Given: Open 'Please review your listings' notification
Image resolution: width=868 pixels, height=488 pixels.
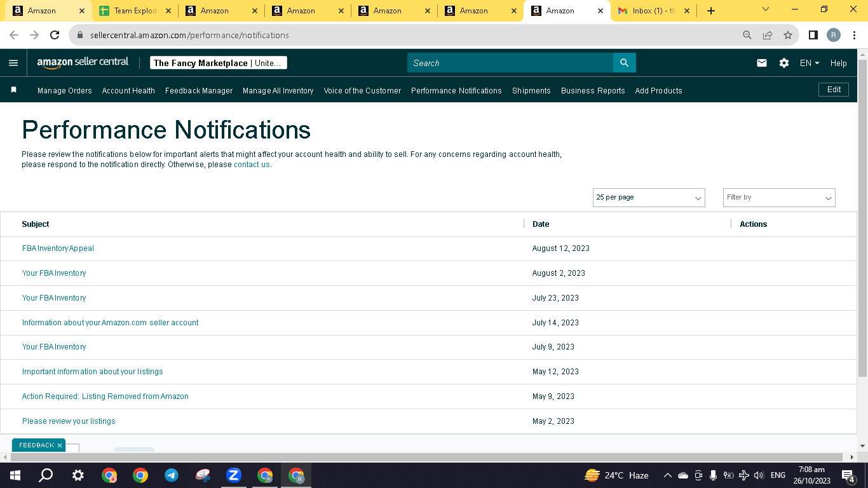Looking at the screenshot, I should pos(69,421).
